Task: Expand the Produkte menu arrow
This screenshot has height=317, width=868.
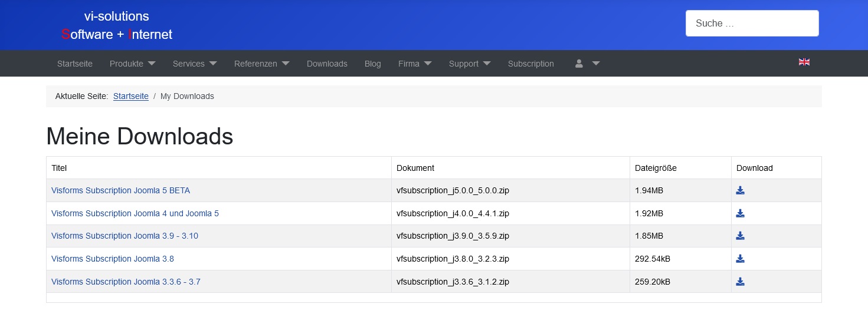Action: coord(152,64)
